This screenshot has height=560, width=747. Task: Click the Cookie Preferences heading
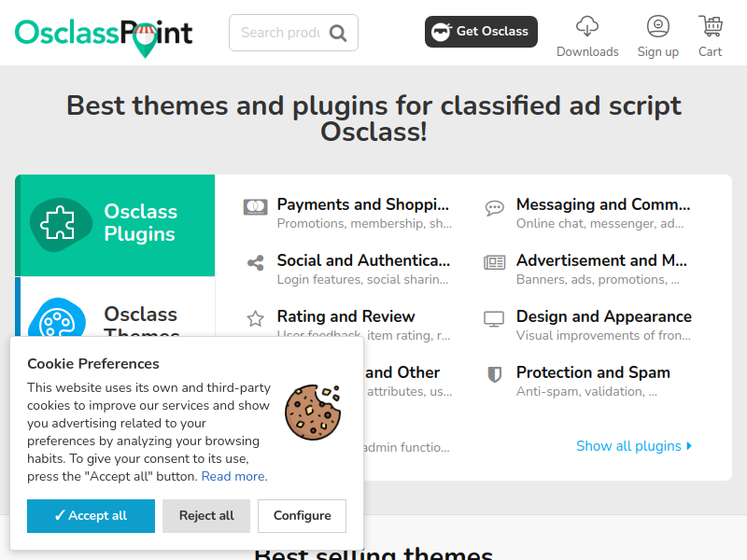[93, 364]
